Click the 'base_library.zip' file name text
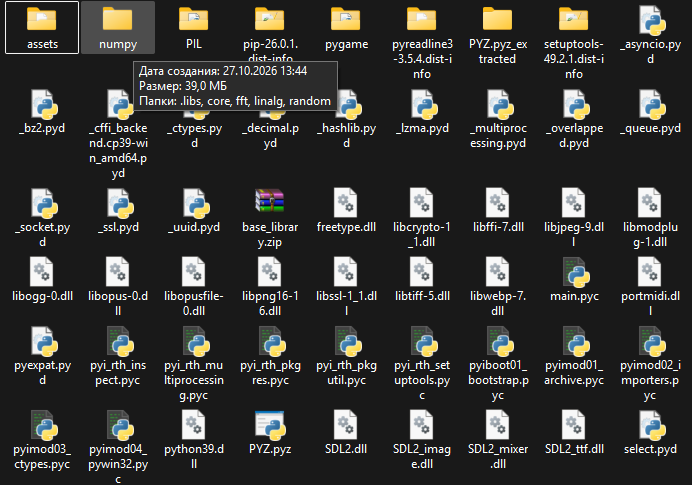The width and height of the screenshot is (692, 485). (x=270, y=234)
